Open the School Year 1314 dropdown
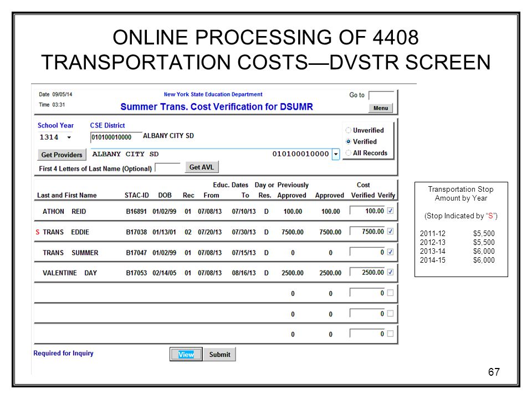This screenshot has width=532, height=399. click(x=69, y=137)
